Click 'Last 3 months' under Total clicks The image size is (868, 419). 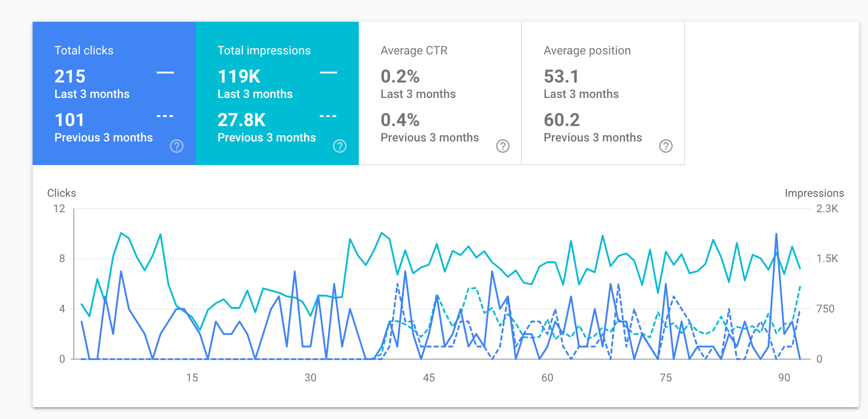92,94
